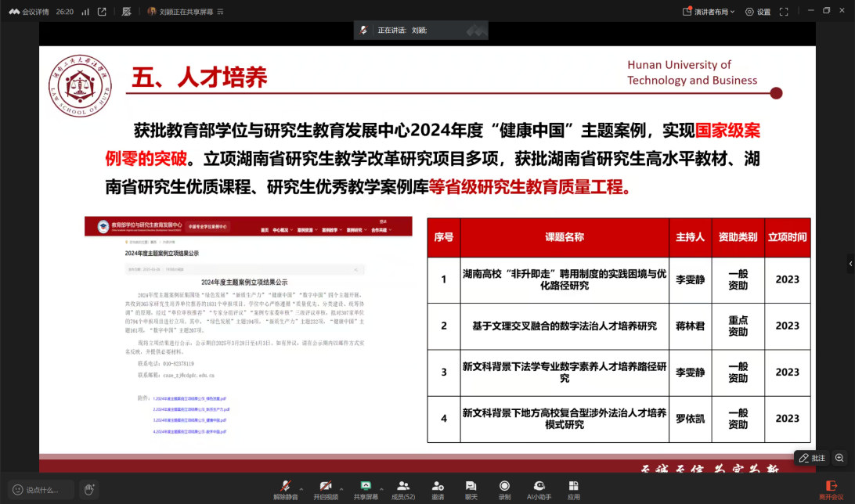Open share screen (共享屏幕)
The height and width of the screenshot is (504, 855).
[x=365, y=488]
